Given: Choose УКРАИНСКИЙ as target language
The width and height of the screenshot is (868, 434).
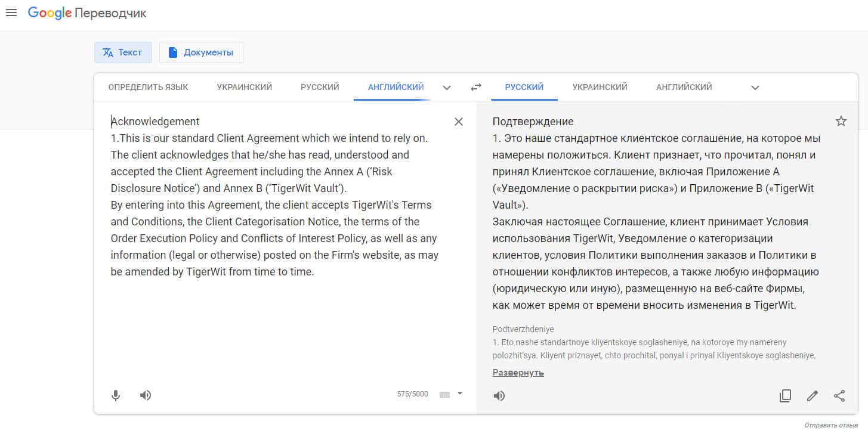Looking at the screenshot, I should 600,87.
